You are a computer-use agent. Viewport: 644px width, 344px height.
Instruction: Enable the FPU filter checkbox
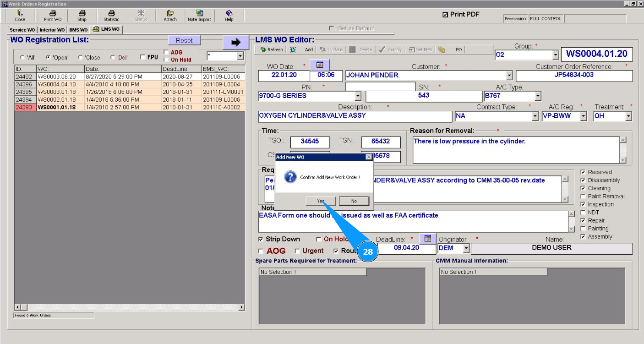[143, 57]
